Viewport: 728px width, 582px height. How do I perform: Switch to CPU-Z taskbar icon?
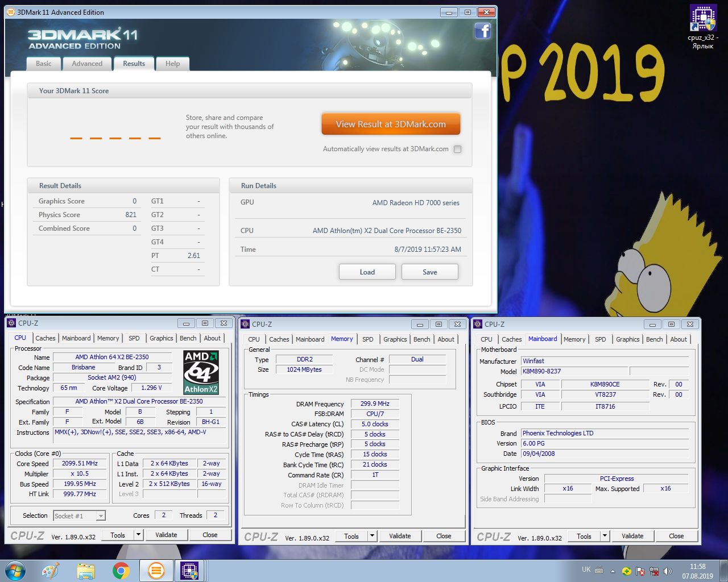189,571
